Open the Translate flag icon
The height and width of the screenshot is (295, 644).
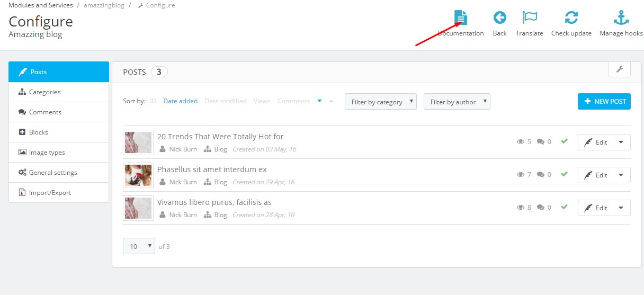click(x=530, y=18)
